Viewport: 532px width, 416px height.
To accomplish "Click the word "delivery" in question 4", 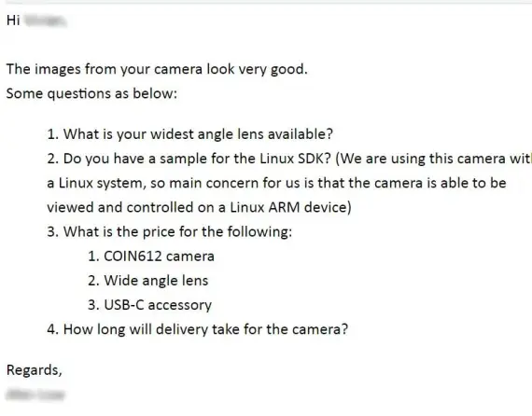I will (x=181, y=329).
